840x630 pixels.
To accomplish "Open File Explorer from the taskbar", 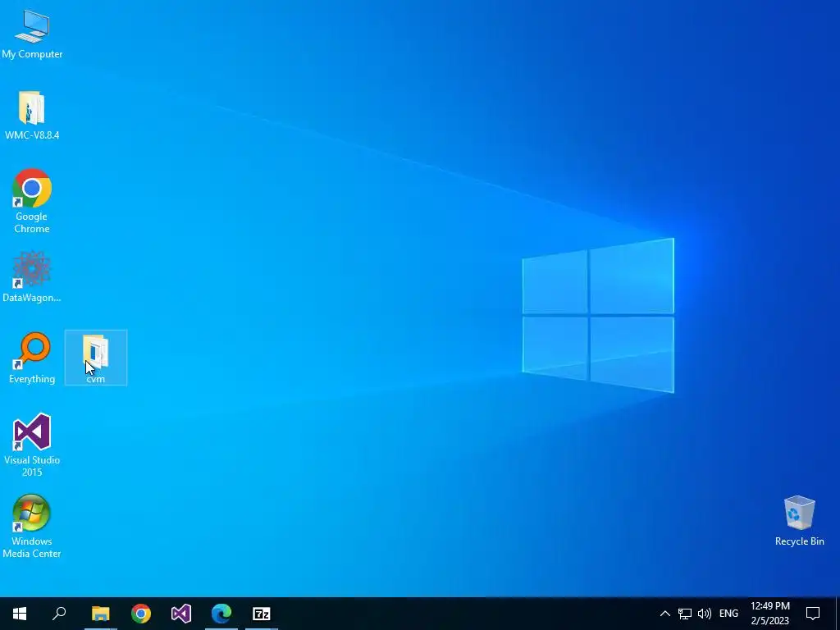I will tap(100, 614).
